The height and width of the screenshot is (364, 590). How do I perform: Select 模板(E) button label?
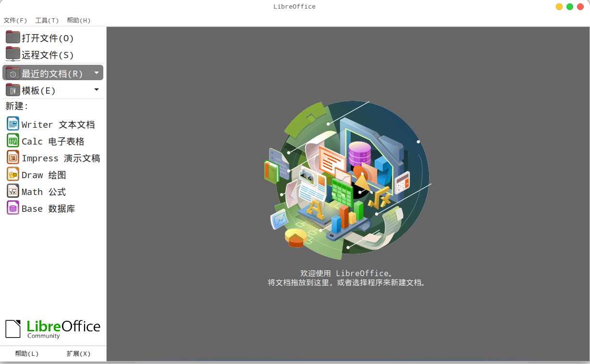click(39, 90)
